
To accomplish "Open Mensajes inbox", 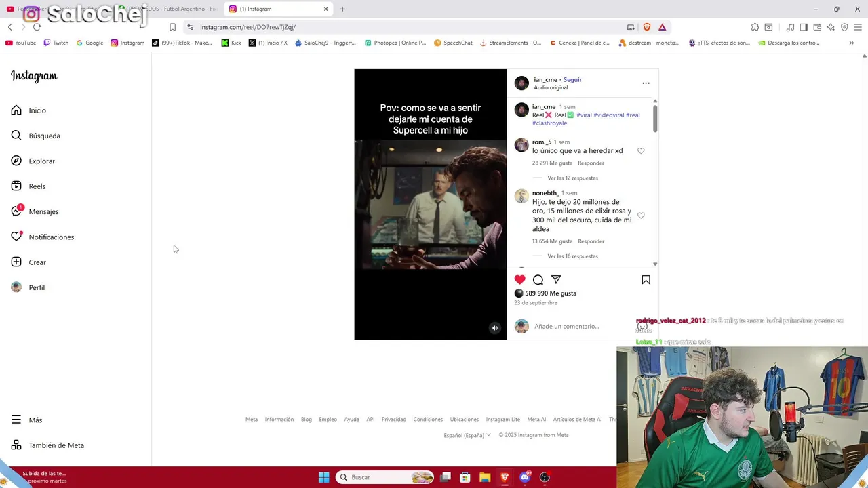I will (x=35, y=211).
